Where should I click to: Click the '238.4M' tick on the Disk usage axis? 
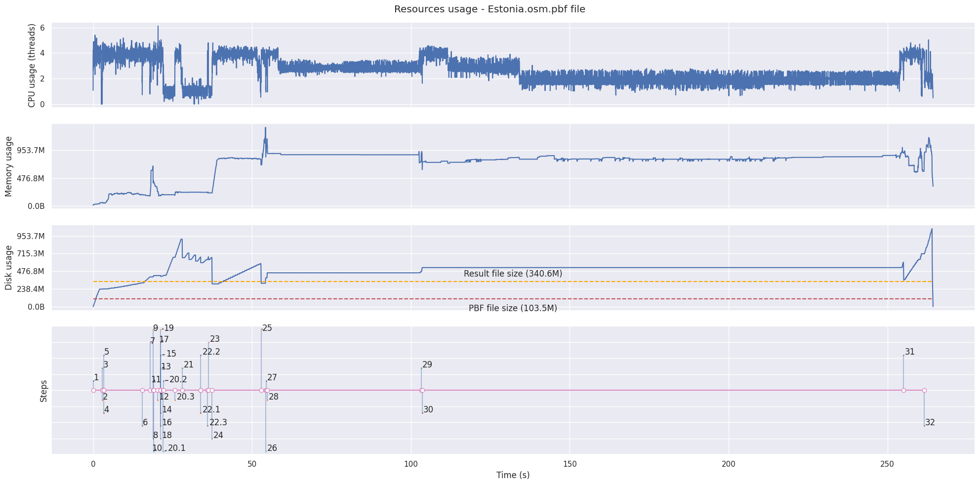tap(32, 289)
